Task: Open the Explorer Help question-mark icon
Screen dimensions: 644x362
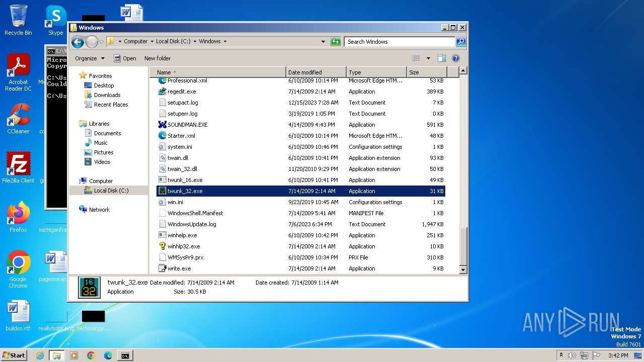Action: pyautogui.click(x=456, y=58)
